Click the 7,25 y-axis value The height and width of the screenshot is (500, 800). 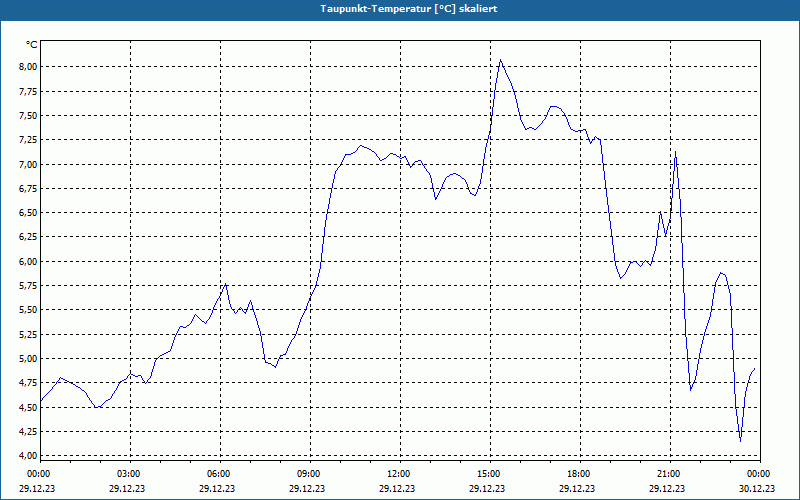pyautogui.click(x=29, y=140)
